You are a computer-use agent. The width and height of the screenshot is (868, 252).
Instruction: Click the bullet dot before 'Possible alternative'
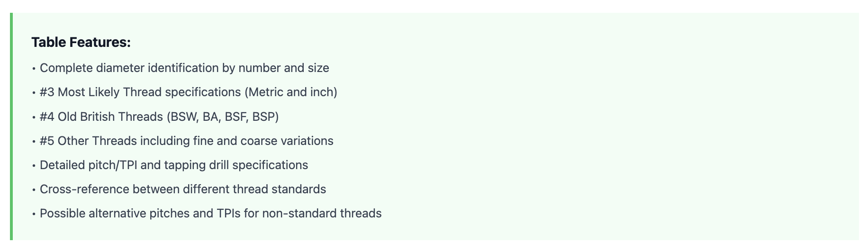pos(34,214)
